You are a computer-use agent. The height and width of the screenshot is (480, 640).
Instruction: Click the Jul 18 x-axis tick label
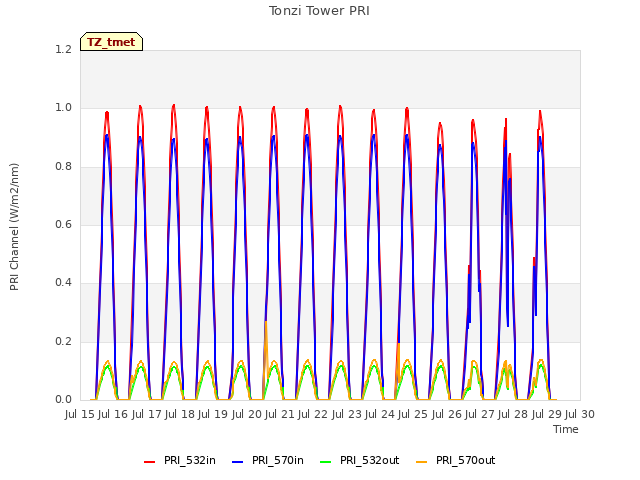point(180,414)
